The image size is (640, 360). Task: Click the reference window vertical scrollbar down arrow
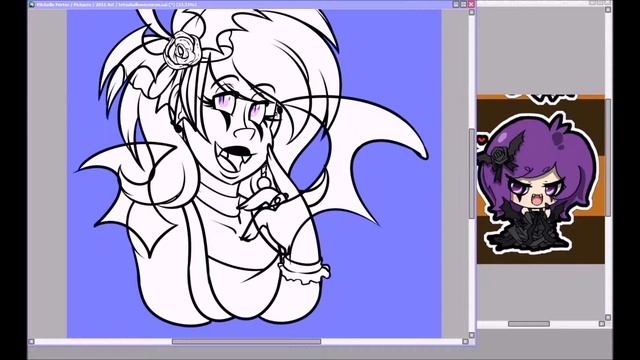[608, 317]
